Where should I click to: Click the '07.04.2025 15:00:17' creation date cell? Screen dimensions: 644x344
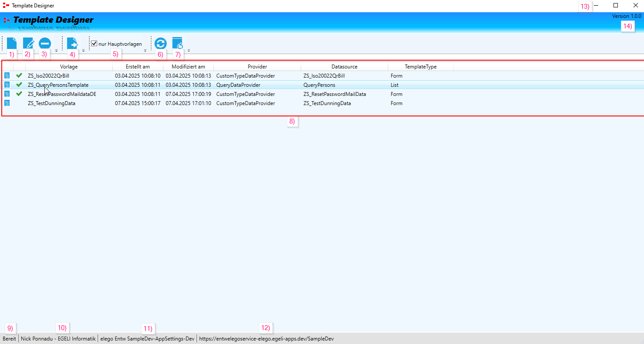tap(138, 103)
